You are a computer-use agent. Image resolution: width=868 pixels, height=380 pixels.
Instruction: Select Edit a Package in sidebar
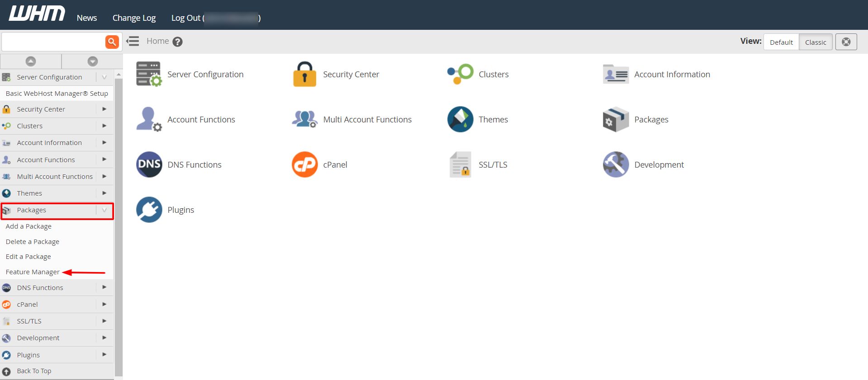coord(28,257)
